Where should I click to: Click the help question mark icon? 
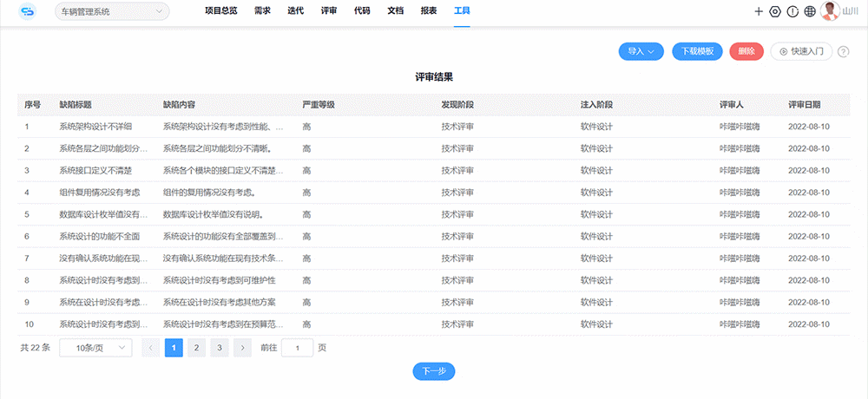(x=843, y=51)
